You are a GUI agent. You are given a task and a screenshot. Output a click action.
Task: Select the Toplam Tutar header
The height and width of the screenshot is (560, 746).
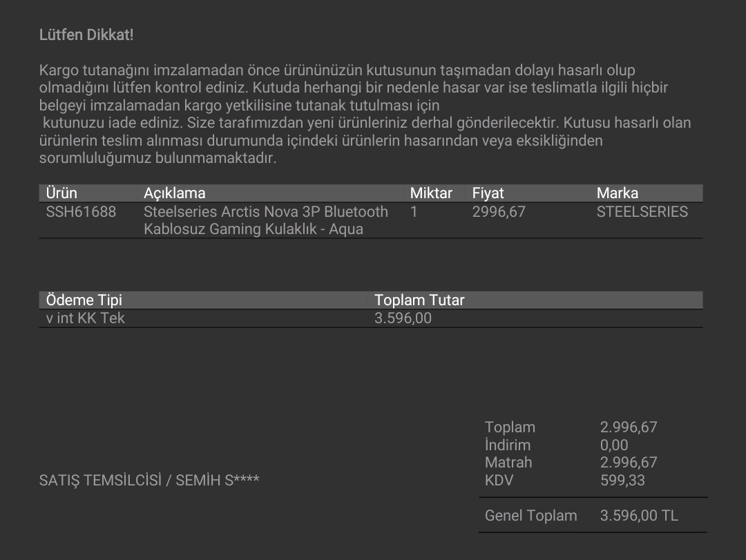point(419,300)
